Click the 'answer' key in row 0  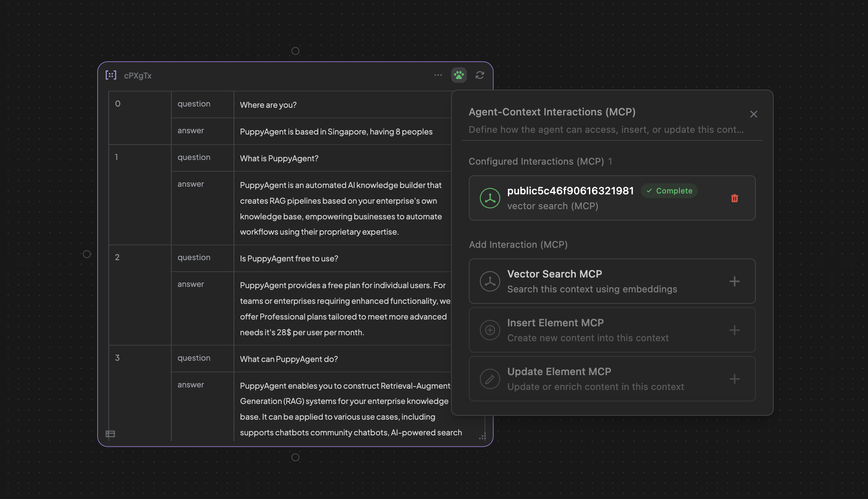click(191, 131)
